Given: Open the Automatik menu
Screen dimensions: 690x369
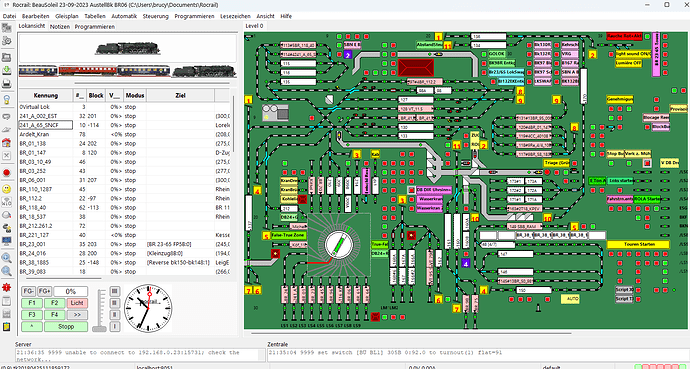Looking at the screenshot, I should click(x=124, y=16).
